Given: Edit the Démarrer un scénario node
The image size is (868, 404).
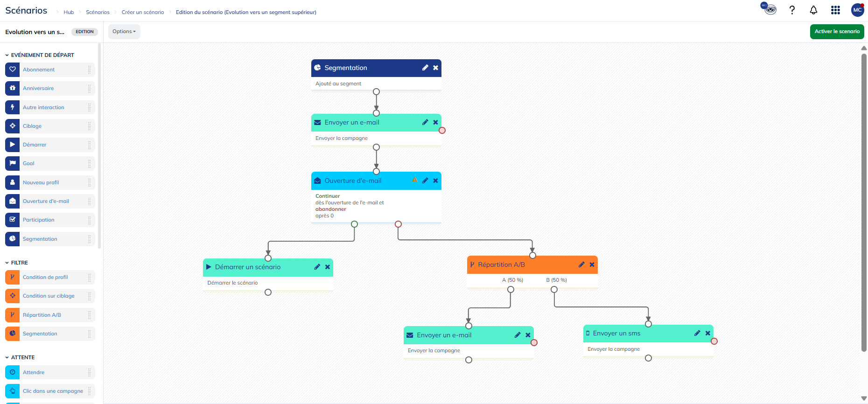Looking at the screenshot, I should [x=317, y=267].
